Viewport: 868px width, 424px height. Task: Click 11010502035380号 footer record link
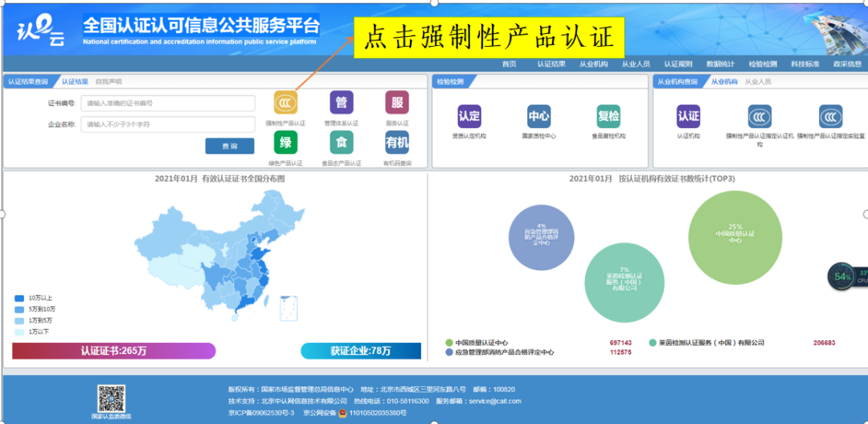click(x=378, y=413)
